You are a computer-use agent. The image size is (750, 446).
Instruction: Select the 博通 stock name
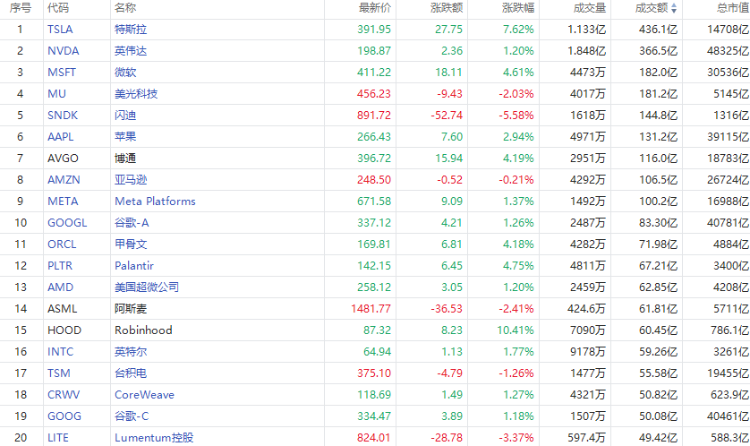125,158
